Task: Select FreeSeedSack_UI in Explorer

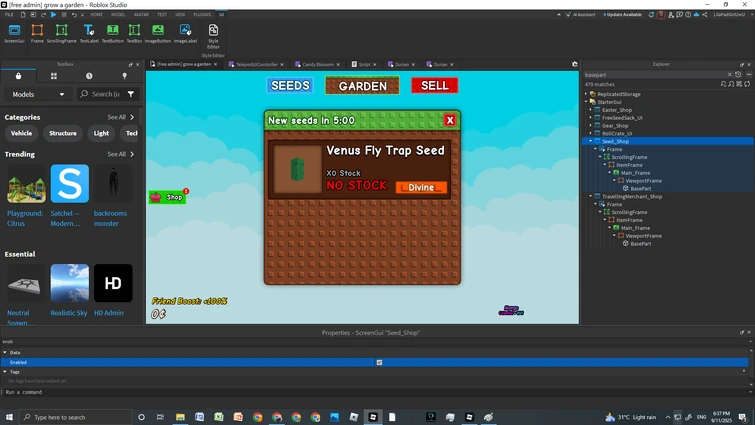Action: [622, 117]
